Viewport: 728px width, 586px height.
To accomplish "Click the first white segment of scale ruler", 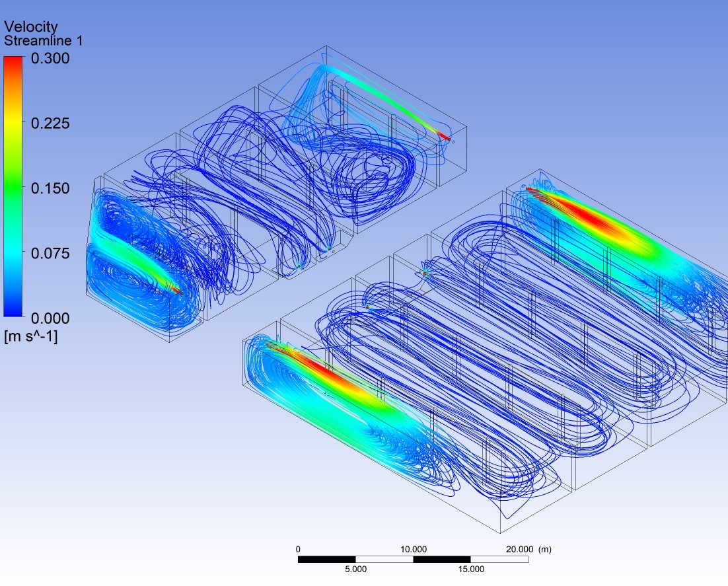I will click(x=384, y=559).
